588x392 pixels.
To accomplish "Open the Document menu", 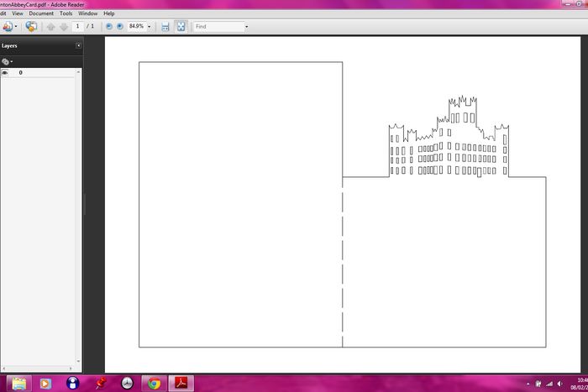I will [x=41, y=13].
